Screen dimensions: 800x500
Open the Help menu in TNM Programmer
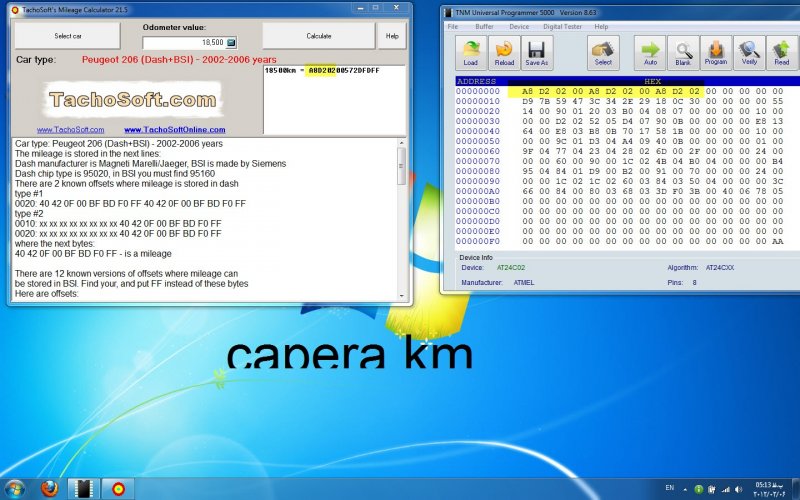click(x=601, y=27)
